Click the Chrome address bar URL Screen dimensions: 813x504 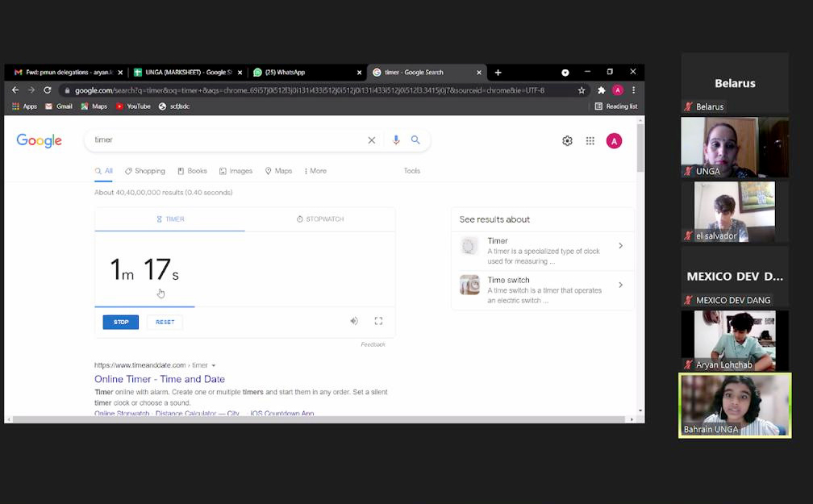point(310,90)
